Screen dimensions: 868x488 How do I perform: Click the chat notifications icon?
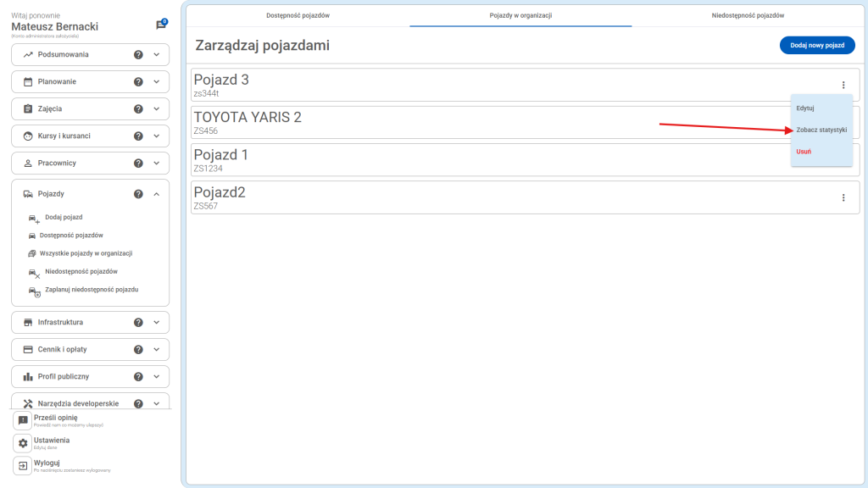160,25
